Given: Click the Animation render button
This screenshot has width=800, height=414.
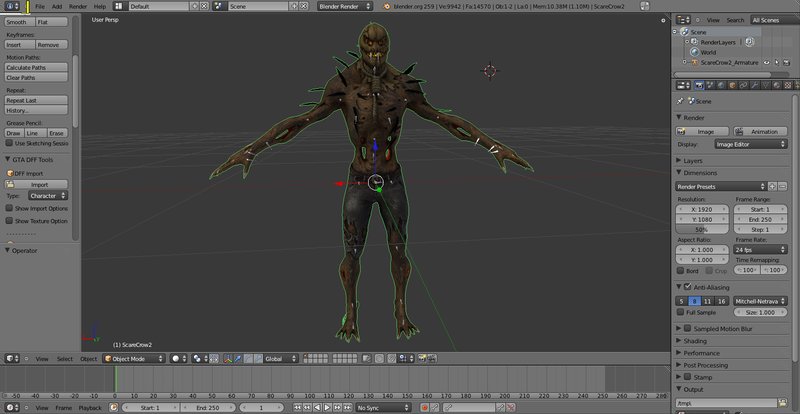Looking at the screenshot, I should [x=760, y=131].
